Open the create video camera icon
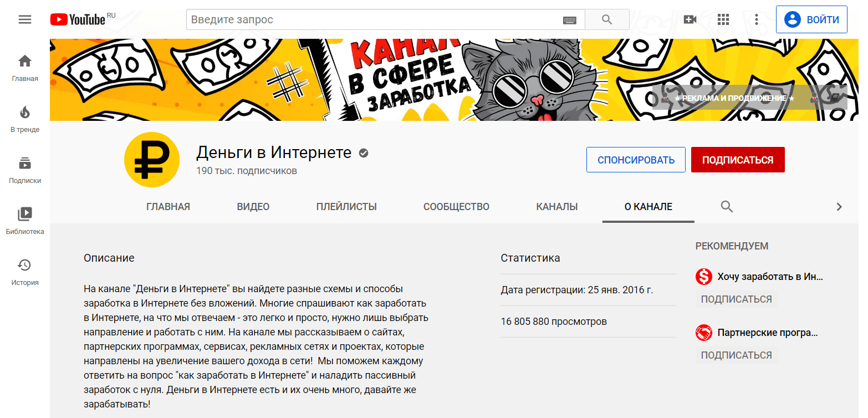This screenshot has width=868, height=418. pyautogui.click(x=690, y=20)
